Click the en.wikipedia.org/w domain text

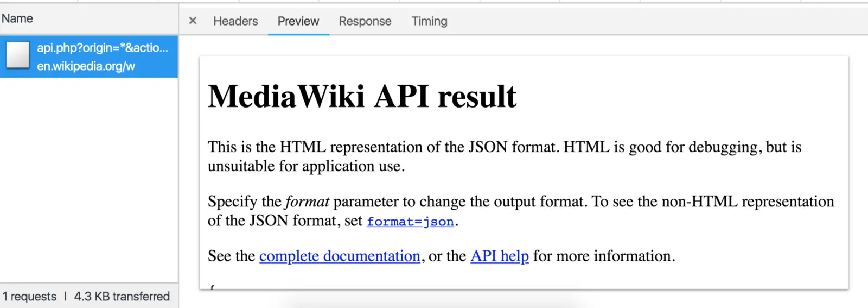click(x=86, y=66)
